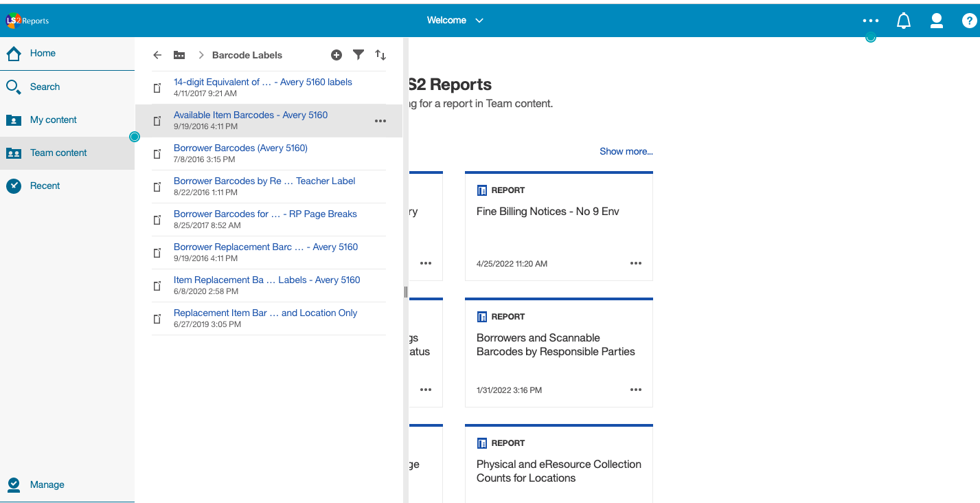Click report icon beside Item Replacement Ba … Labels
The image size is (980, 503).
(157, 285)
